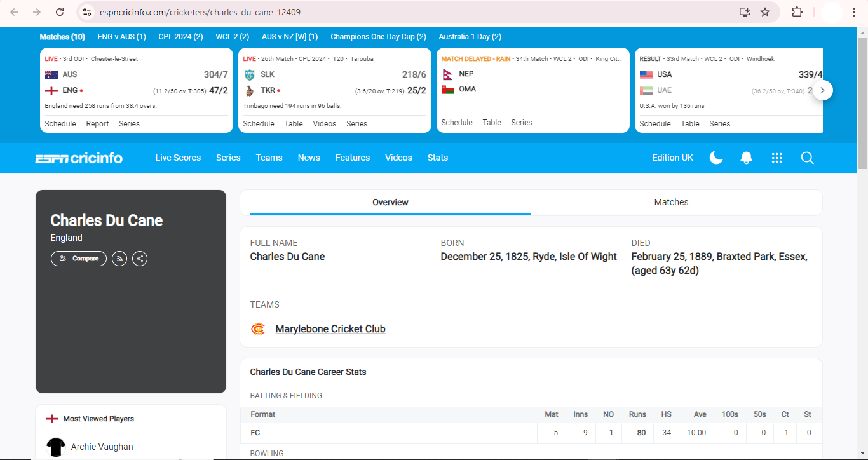Show next match cards with arrow
Image resolution: width=868 pixels, height=460 pixels.
[x=822, y=90]
